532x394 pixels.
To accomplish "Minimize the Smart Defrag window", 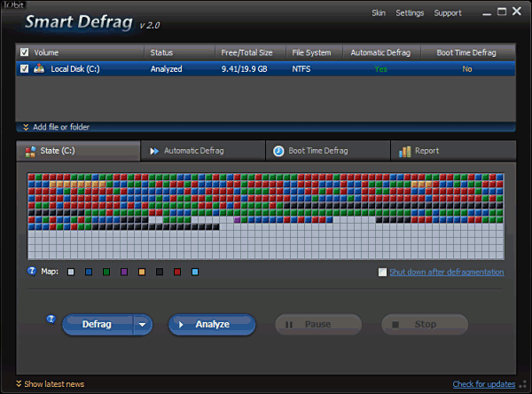I will coord(487,13).
